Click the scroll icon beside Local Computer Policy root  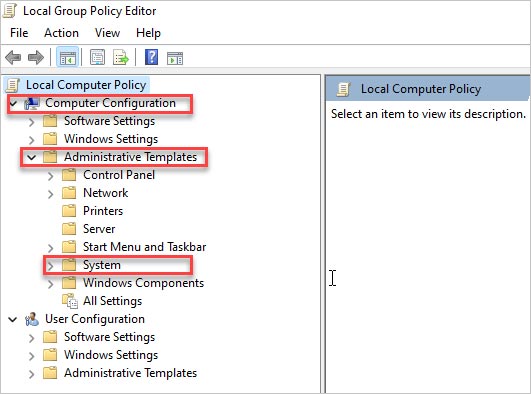13,85
